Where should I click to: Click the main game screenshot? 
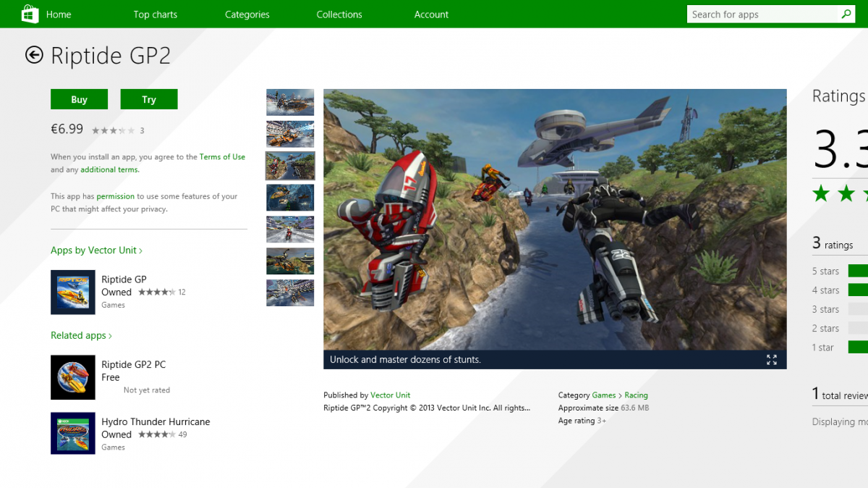point(555,219)
